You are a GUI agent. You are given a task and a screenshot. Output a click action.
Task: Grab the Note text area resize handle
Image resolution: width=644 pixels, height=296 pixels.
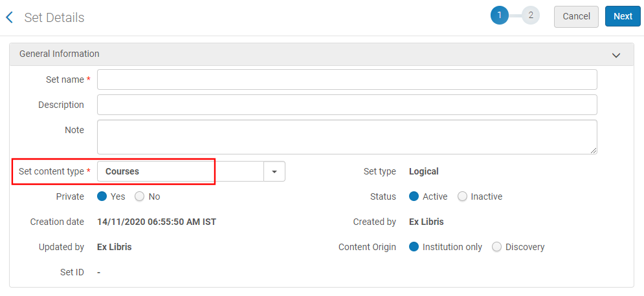click(x=593, y=151)
